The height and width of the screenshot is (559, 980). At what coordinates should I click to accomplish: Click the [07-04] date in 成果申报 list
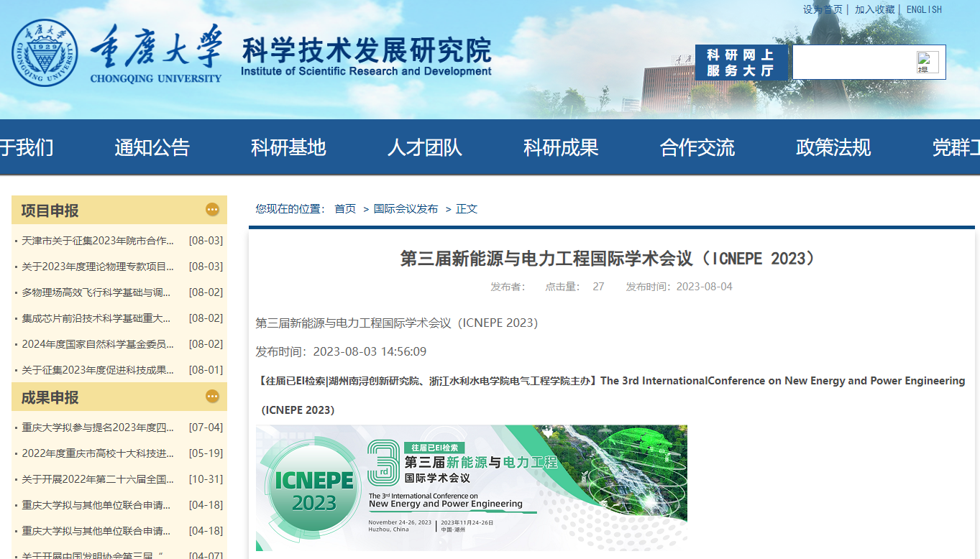click(x=206, y=428)
